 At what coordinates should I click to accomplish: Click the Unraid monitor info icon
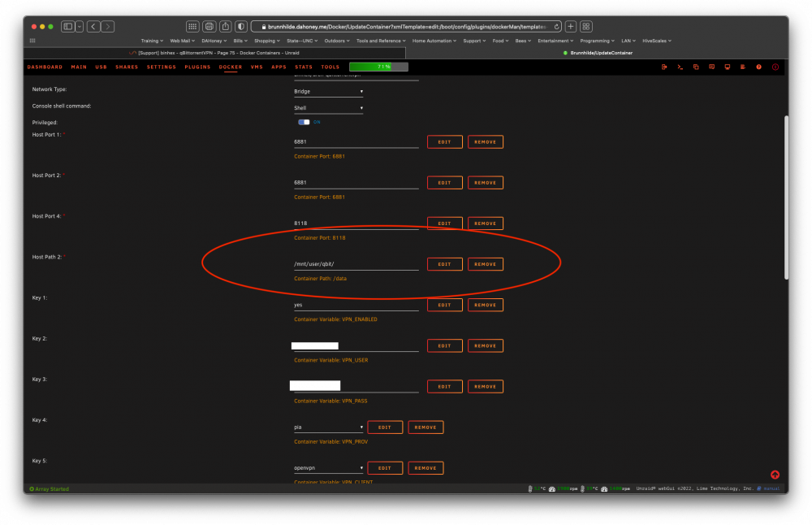pos(727,67)
